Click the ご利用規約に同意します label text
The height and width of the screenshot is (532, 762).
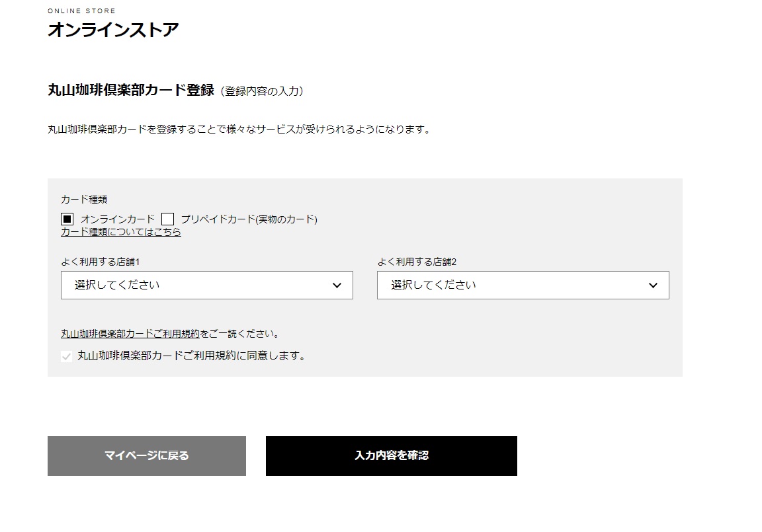click(192, 356)
